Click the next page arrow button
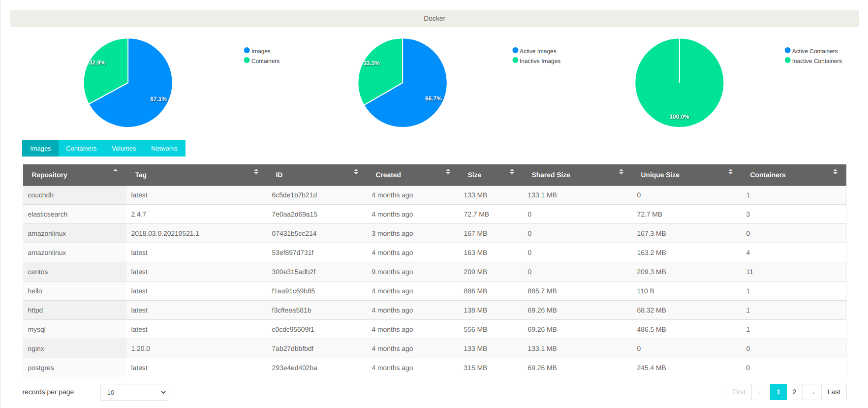Screen dimensions: 868x408 [812, 392]
